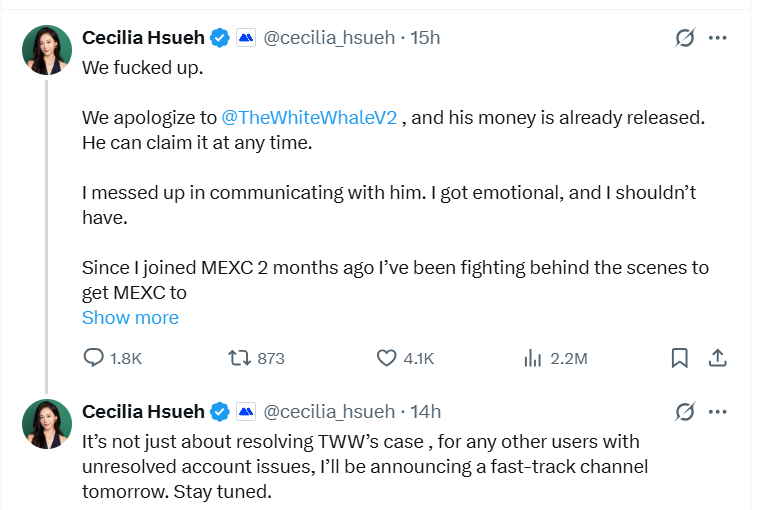This screenshot has height=510, width=761.
Task: Bookmark the first tweet
Action: [x=679, y=358]
